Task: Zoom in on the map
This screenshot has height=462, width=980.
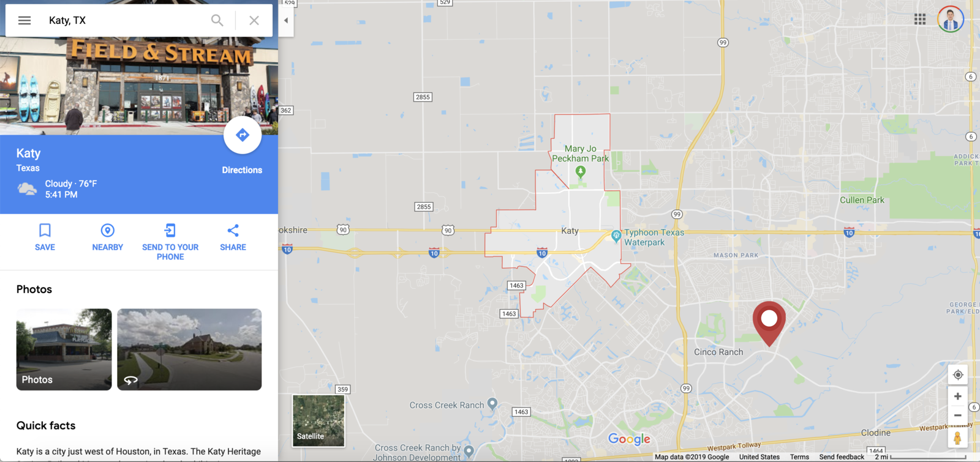Action: [x=958, y=397]
